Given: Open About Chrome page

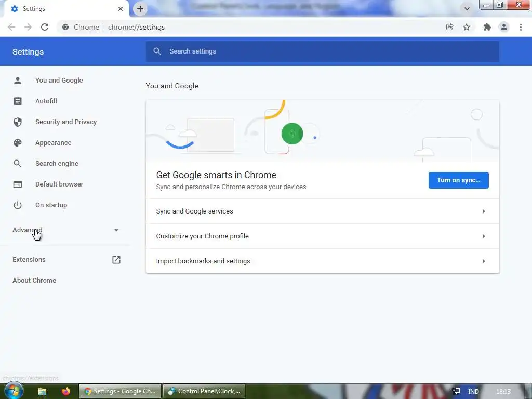Looking at the screenshot, I should pyautogui.click(x=34, y=280).
